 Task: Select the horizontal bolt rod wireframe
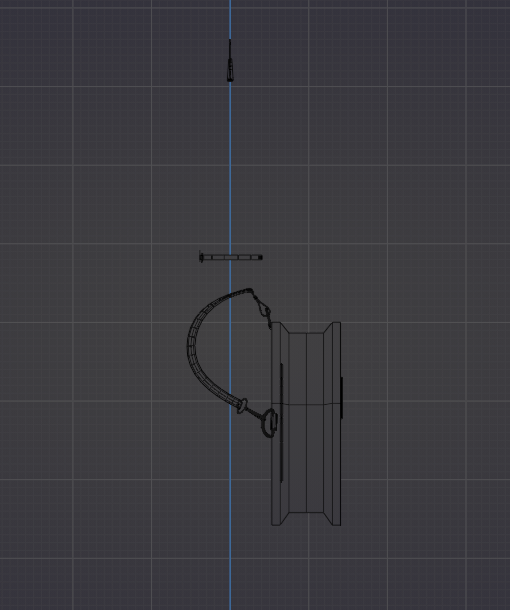[231, 257]
